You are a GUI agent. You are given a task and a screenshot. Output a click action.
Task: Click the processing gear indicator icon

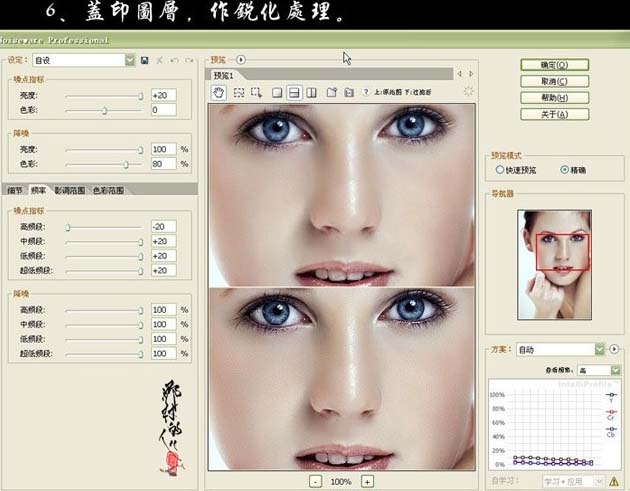click(468, 91)
